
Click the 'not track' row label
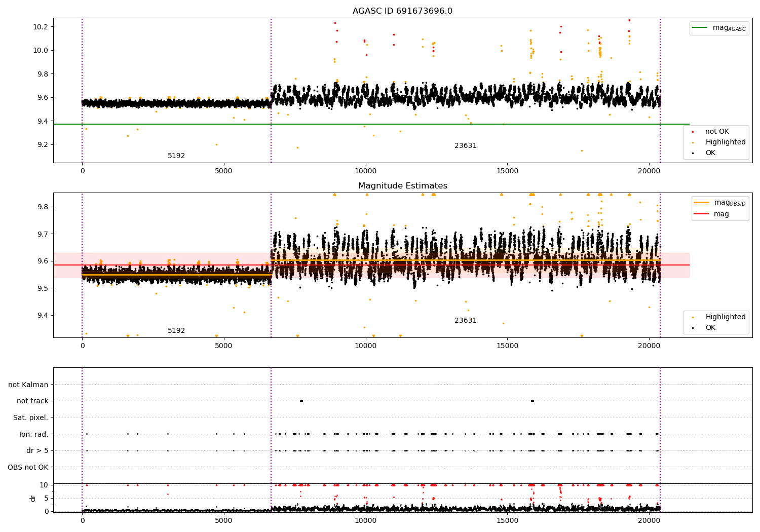click(32, 401)
